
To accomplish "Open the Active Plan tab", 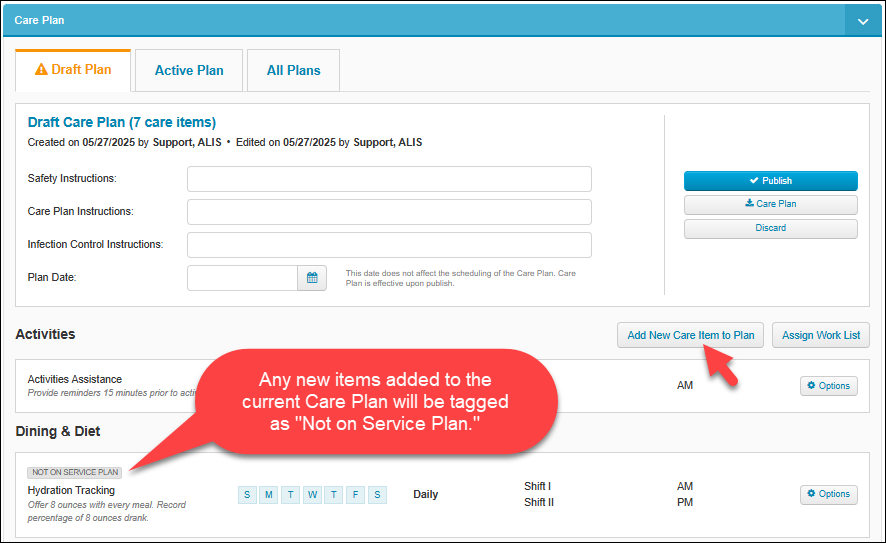I will (x=189, y=71).
